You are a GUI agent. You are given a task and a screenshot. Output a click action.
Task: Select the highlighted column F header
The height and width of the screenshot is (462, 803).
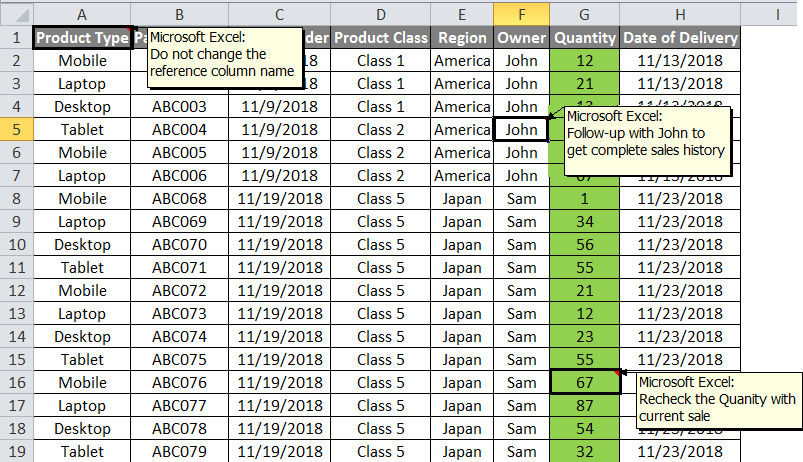tap(521, 15)
